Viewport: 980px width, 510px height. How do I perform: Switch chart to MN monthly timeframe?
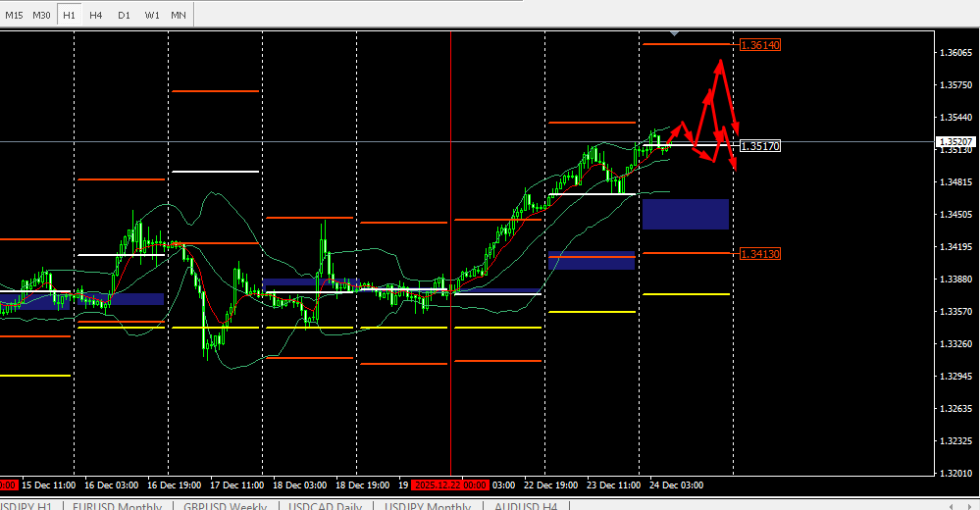pyautogui.click(x=179, y=15)
